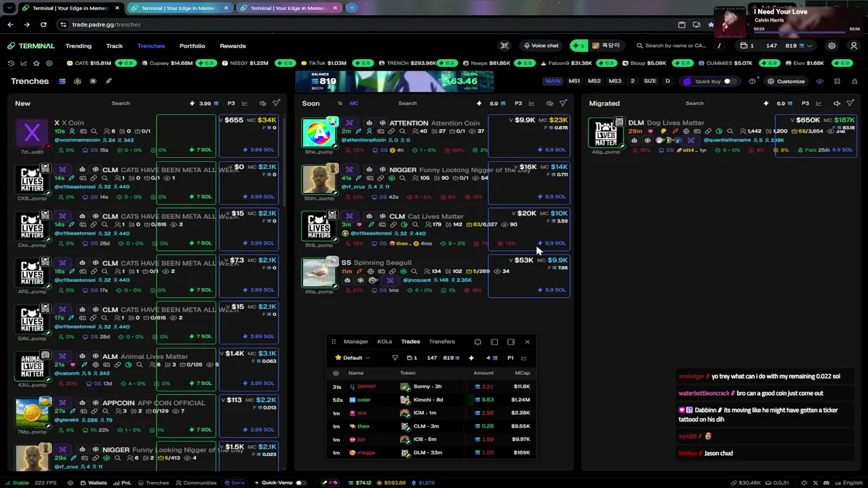
Task: Open the filter funnel in Soon column
Action: [x=563, y=103]
